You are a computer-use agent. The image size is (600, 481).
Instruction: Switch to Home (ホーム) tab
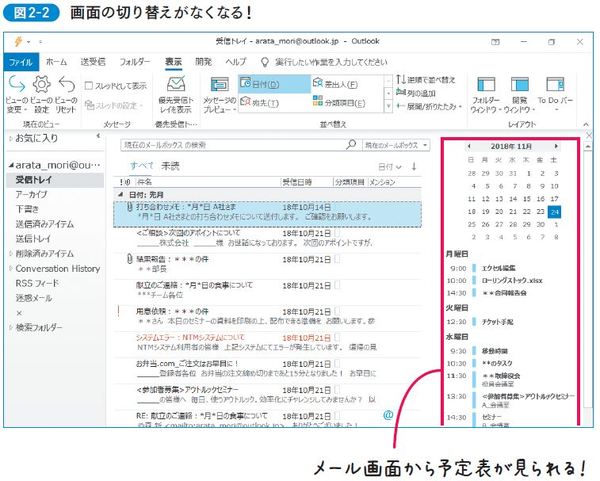[x=56, y=62]
